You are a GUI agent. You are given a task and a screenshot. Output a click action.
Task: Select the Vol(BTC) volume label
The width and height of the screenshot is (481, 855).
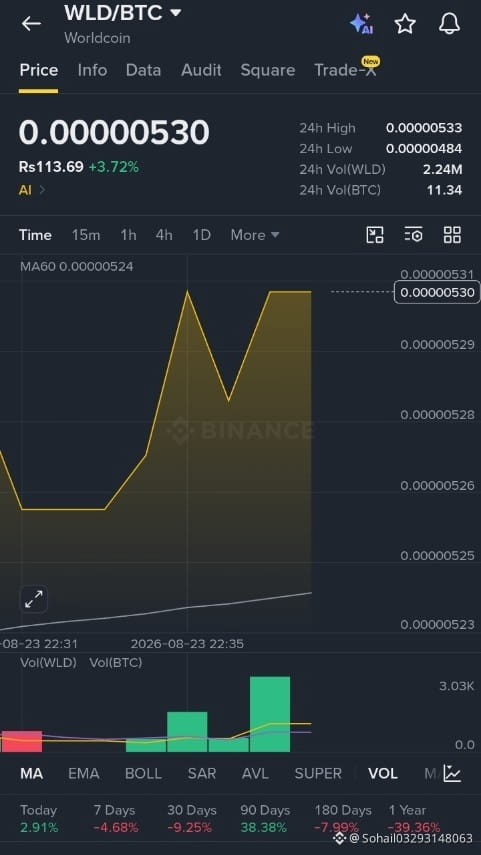116,663
